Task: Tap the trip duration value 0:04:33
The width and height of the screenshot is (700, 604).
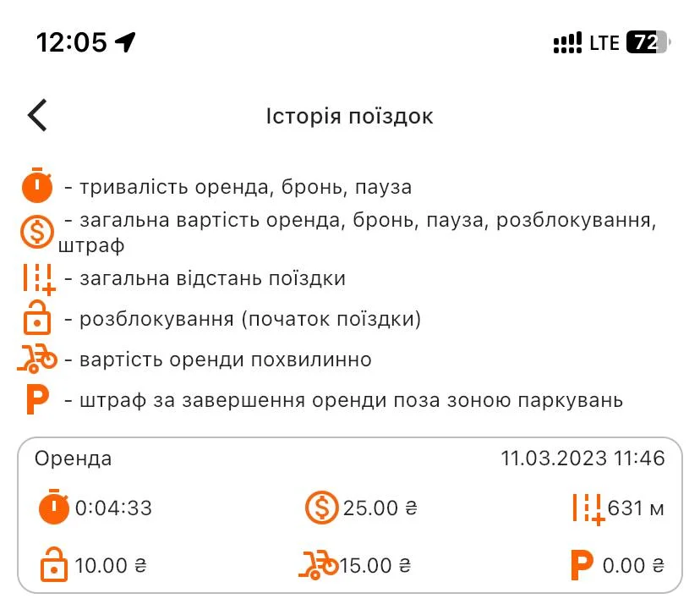Action: [113, 508]
